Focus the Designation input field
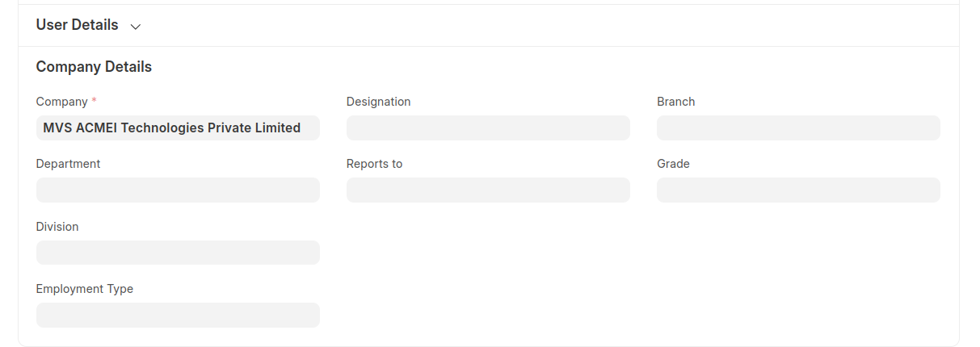Screen dimensions: 980x347 click(x=488, y=128)
